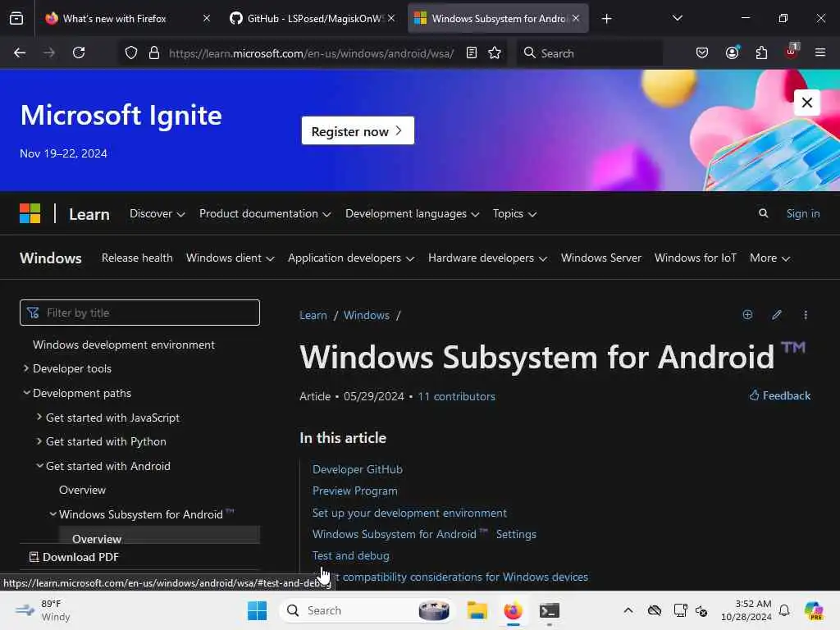Screen dimensions: 840x630
Task: Open the article more options menu
Action: click(x=806, y=314)
